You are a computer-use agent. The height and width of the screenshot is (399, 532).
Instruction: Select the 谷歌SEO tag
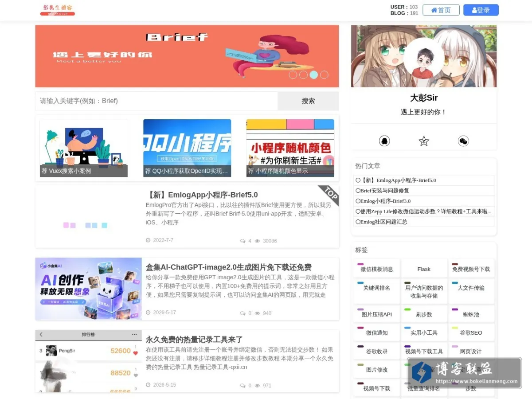(x=471, y=332)
